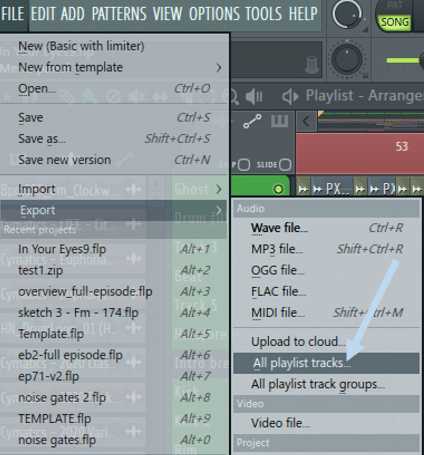Enable the SLIDE checkbox
Viewport: 424px width, 455px height.
tap(284, 165)
